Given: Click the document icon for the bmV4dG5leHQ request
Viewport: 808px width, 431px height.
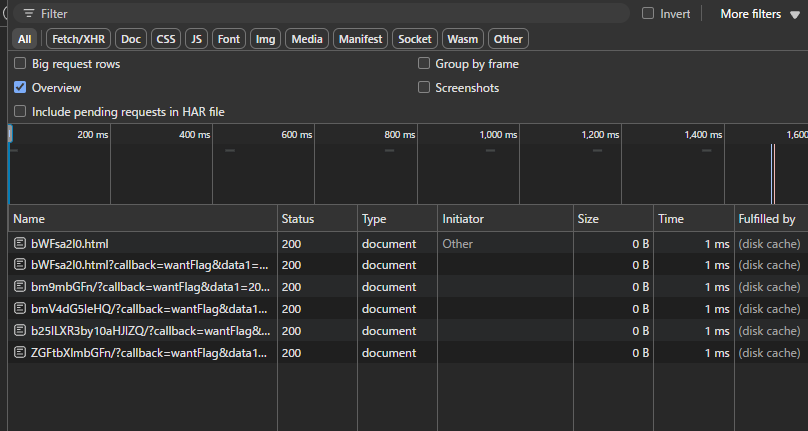Looking at the screenshot, I should (x=20, y=308).
